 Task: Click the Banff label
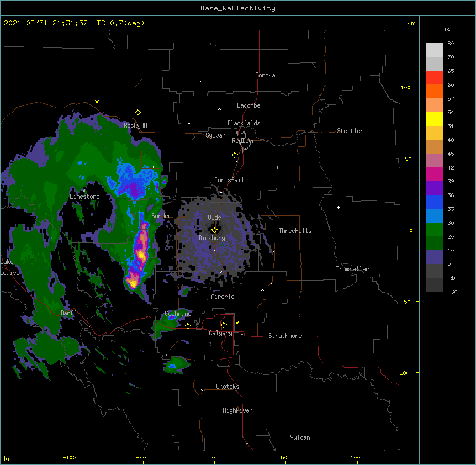pyautogui.click(x=68, y=313)
